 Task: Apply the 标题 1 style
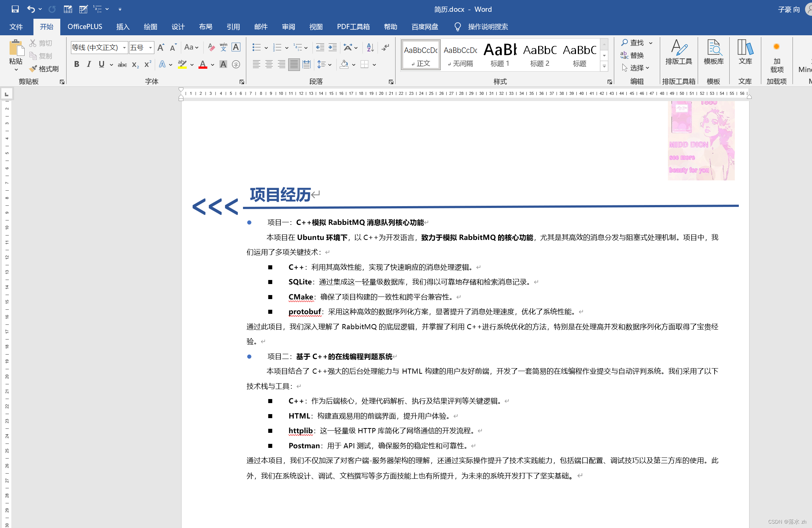pos(500,55)
